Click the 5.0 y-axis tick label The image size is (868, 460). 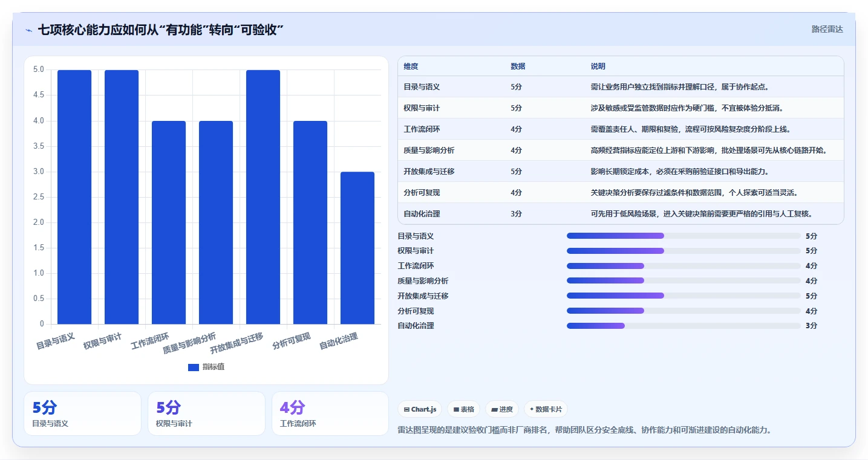38,70
